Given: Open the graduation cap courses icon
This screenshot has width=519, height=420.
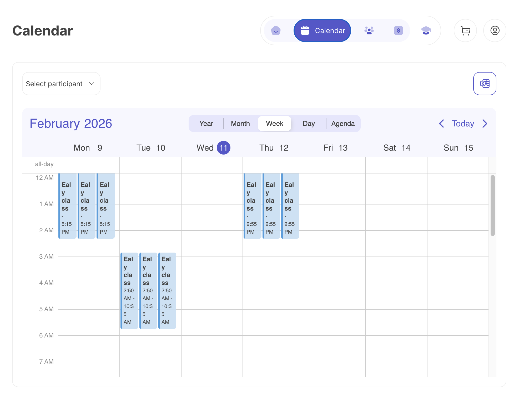Looking at the screenshot, I should point(426,30).
